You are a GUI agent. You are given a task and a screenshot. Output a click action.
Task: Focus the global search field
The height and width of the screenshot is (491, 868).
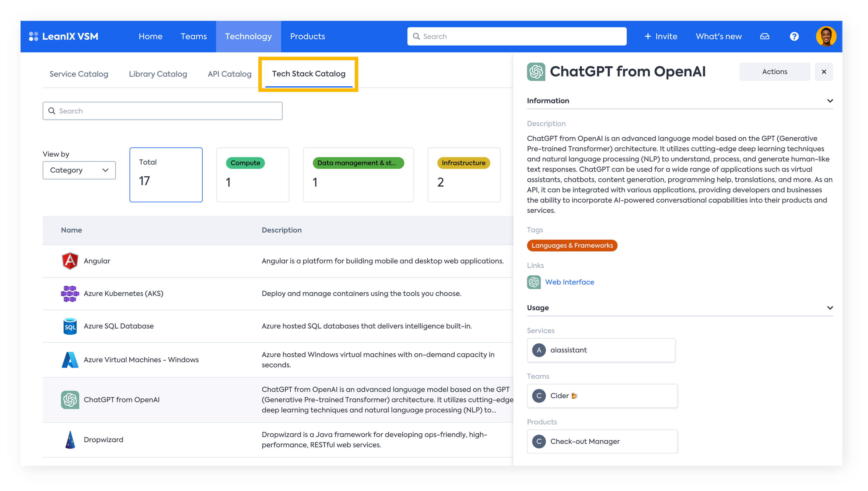click(516, 36)
